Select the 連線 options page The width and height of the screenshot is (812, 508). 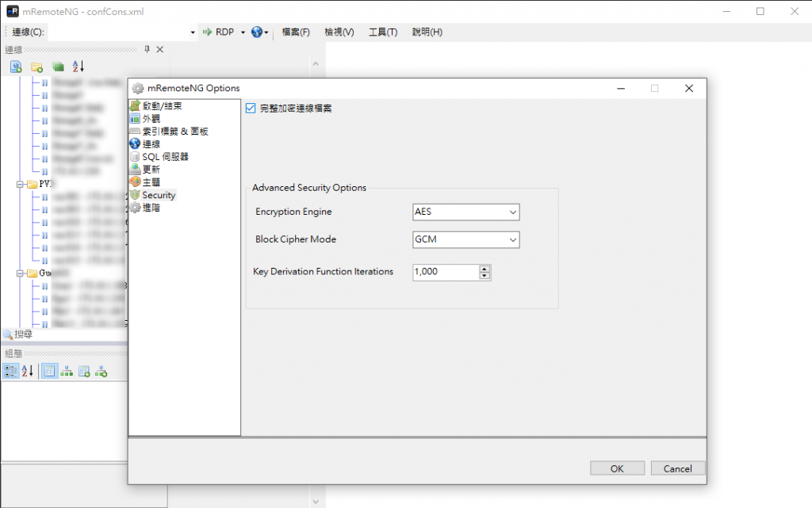(151, 143)
